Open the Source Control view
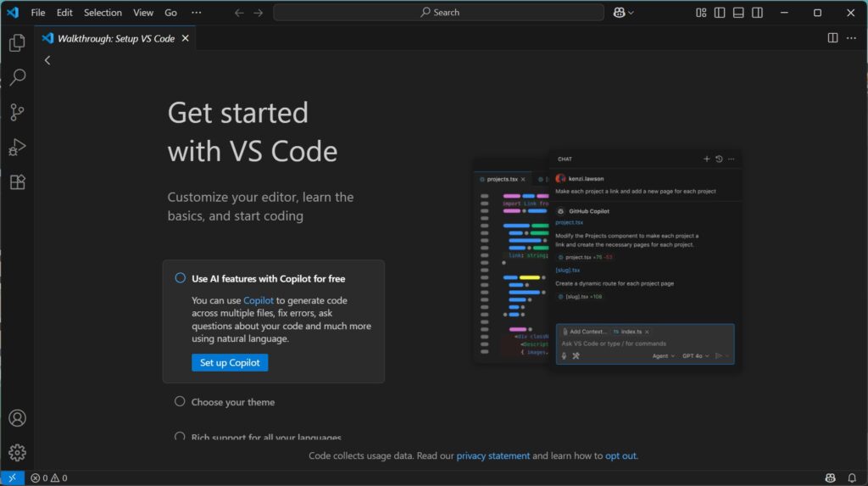The height and width of the screenshot is (486, 868). click(17, 112)
